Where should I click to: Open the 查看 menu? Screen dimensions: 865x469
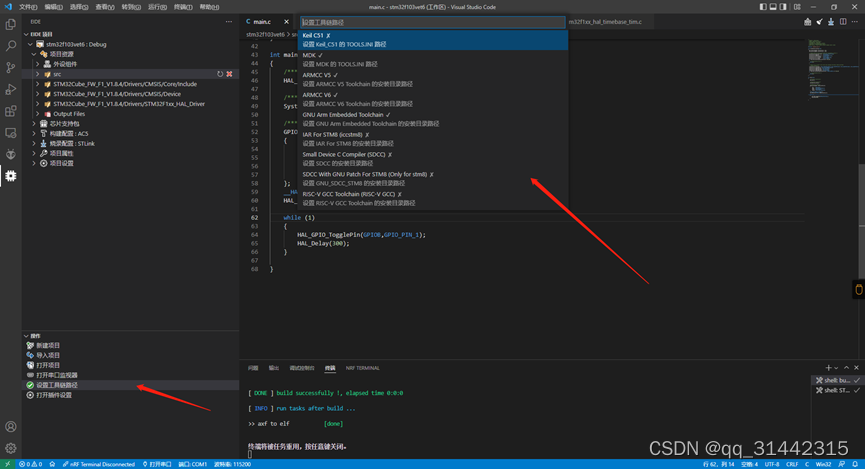pos(105,7)
